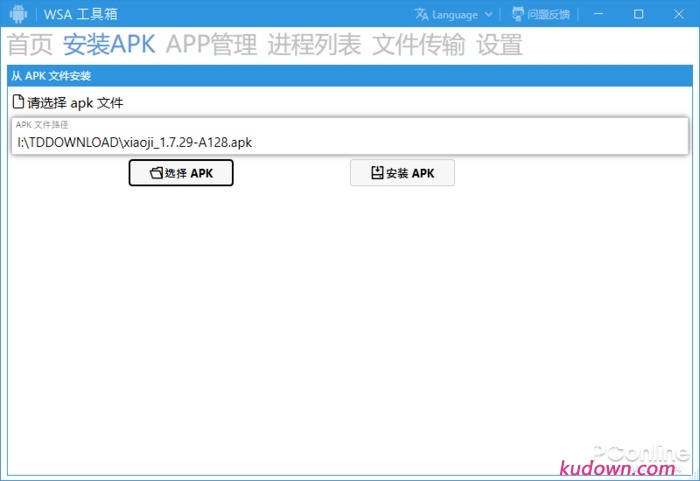Minimize the WSA 工具箱 window
This screenshot has height=481, width=700.
click(x=598, y=14)
